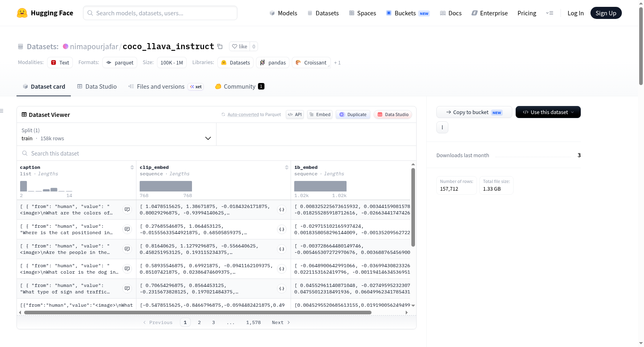Screen dimensions: 644x347
Task: Expand JSON for clip_embed value 0.27685546875
Action: (x=282, y=229)
